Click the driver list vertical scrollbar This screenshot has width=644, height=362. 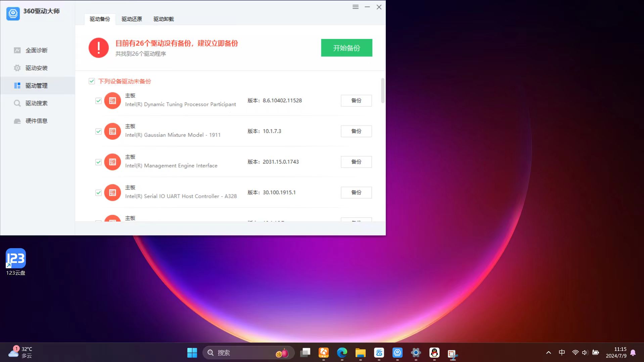(382, 91)
